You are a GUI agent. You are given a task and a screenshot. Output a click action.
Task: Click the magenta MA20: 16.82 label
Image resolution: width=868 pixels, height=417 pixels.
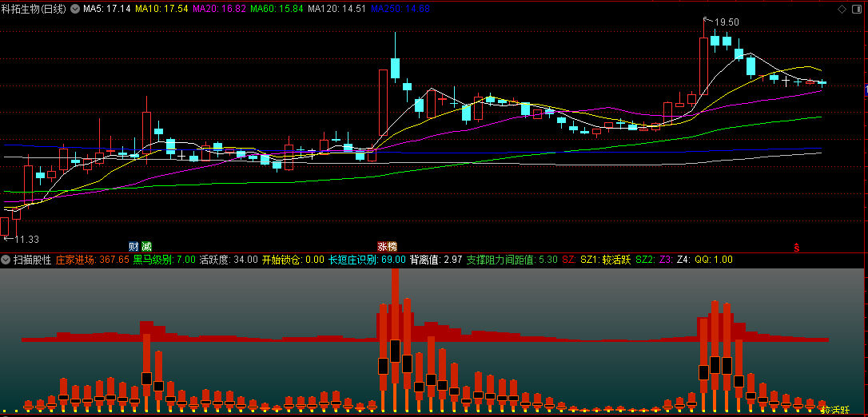(x=220, y=10)
